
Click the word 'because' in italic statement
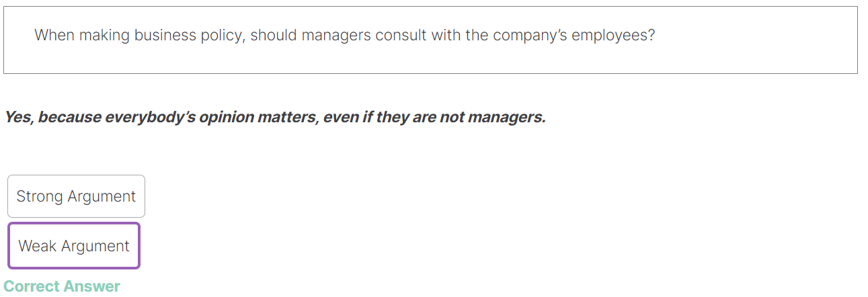69,118
